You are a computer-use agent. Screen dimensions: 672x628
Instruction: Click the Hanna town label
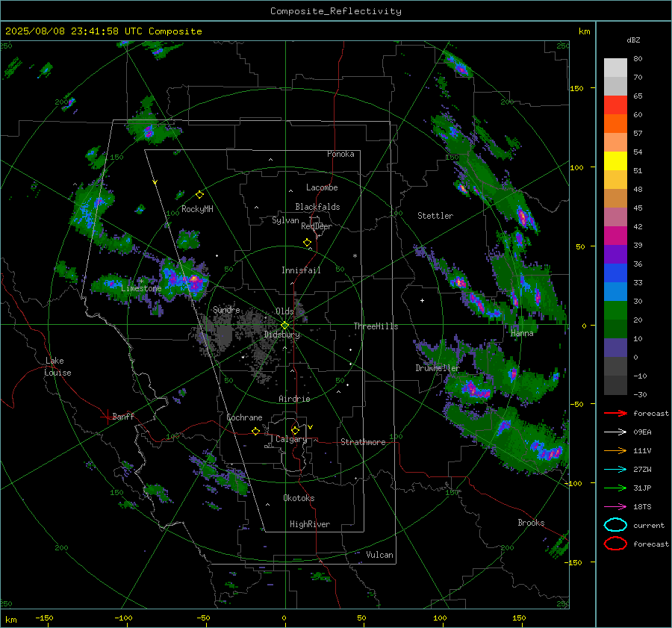pyautogui.click(x=522, y=333)
